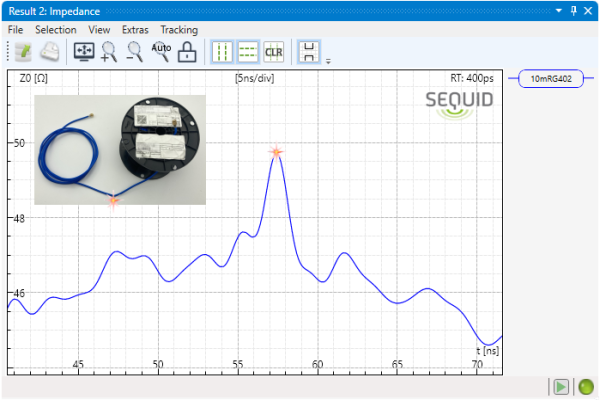Toggle horizontal cursor lines
600x400 pixels.
(x=247, y=52)
